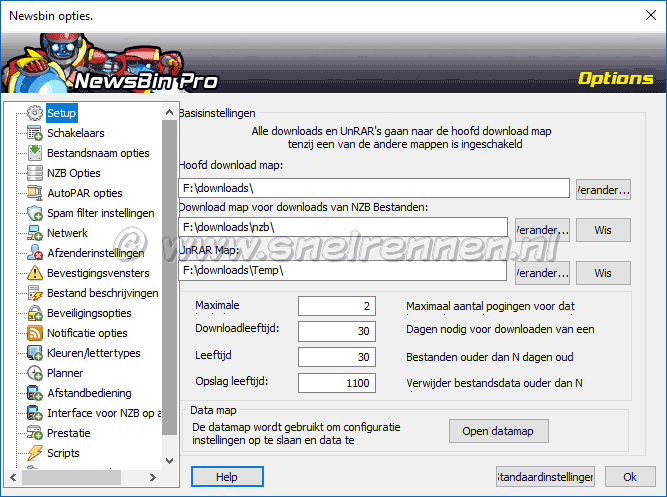The height and width of the screenshot is (497, 667).
Task: Click the tree scroll-down arrow
Action: tap(169, 461)
